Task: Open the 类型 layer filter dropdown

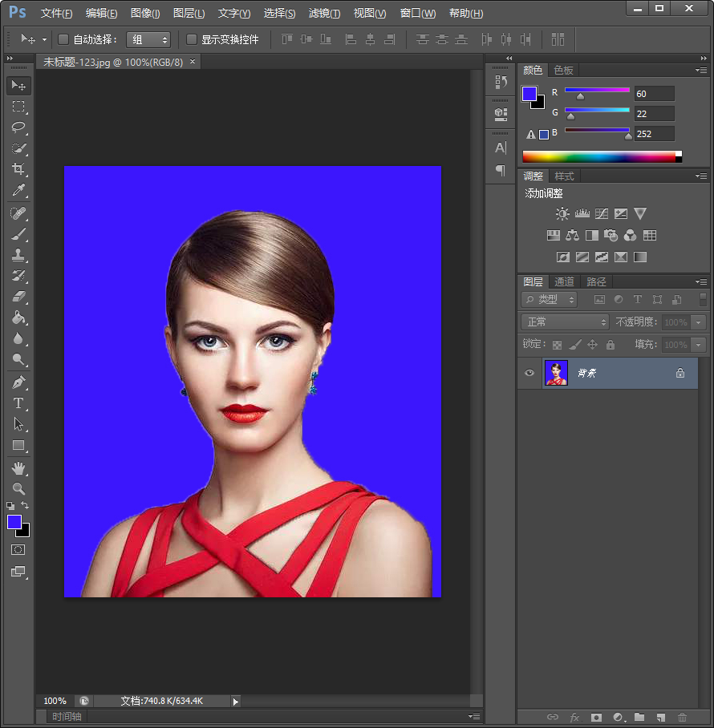Action: pos(549,300)
